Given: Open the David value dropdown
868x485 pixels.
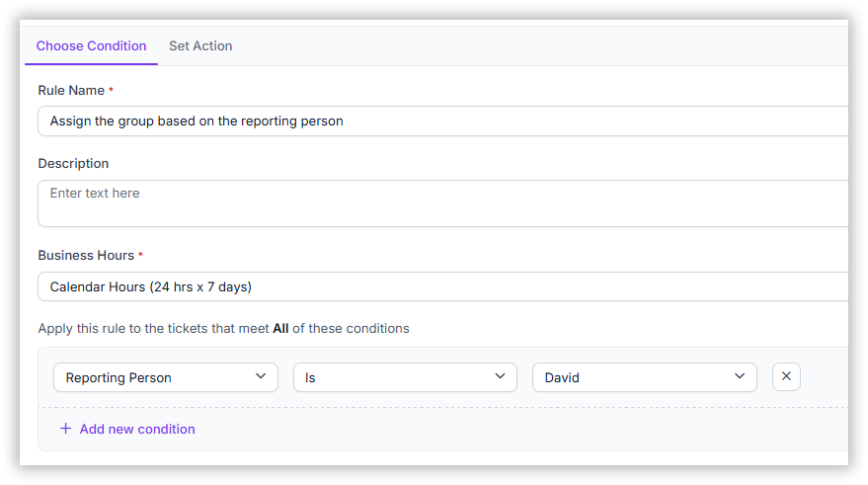Looking at the screenshot, I should (645, 377).
